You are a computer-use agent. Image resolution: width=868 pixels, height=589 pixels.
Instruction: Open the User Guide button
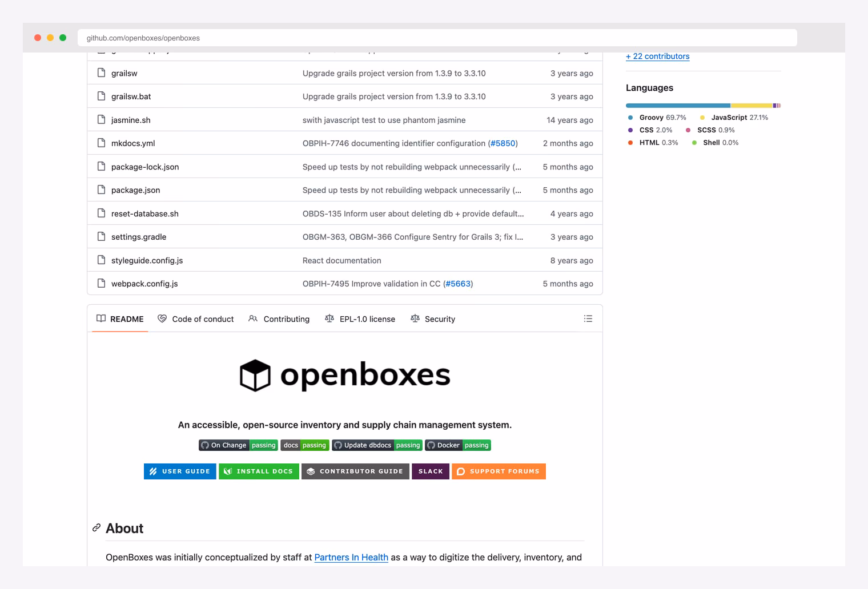(180, 471)
